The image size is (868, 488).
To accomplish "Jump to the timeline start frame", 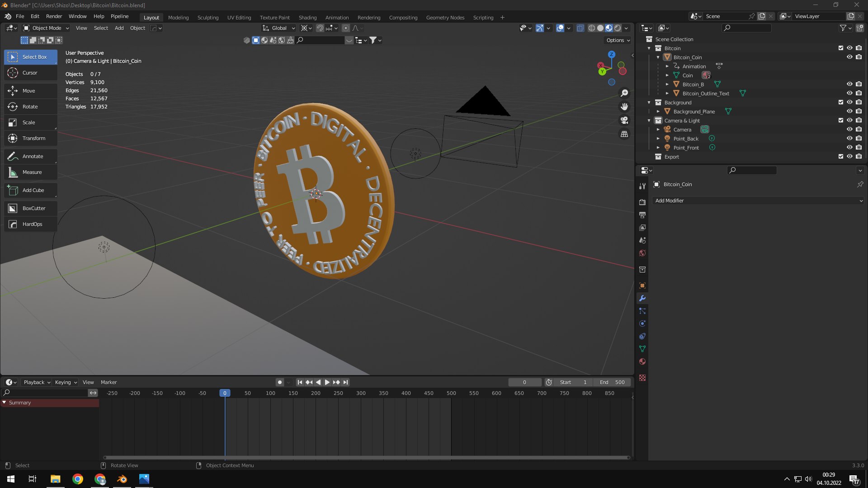I will tap(300, 382).
